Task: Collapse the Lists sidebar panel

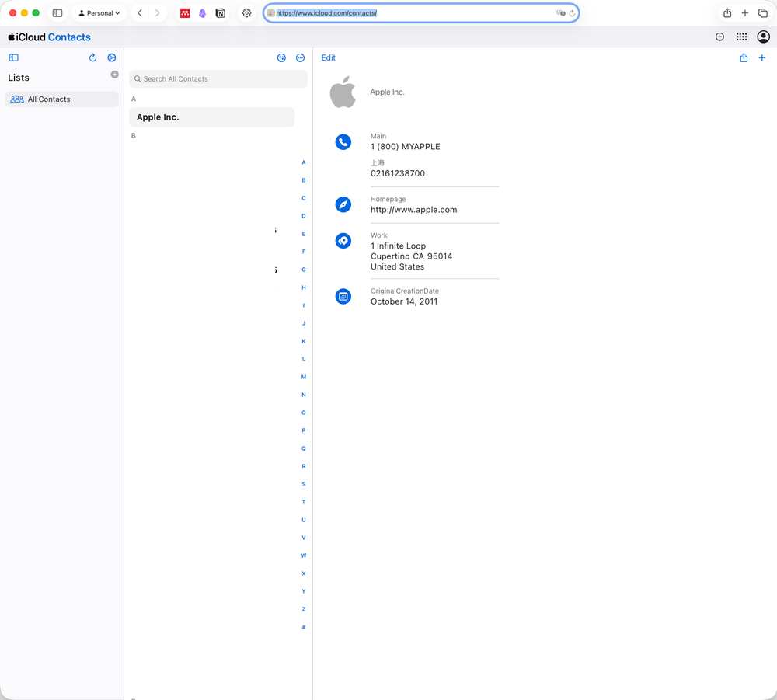Action: point(14,58)
